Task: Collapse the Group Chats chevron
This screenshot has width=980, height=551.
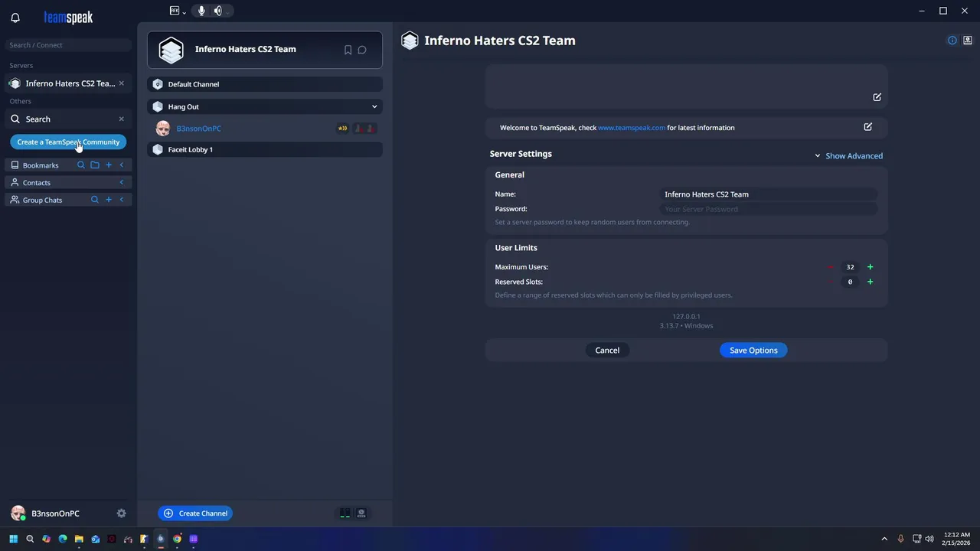Action: pyautogui.click(x=121, y=201)
